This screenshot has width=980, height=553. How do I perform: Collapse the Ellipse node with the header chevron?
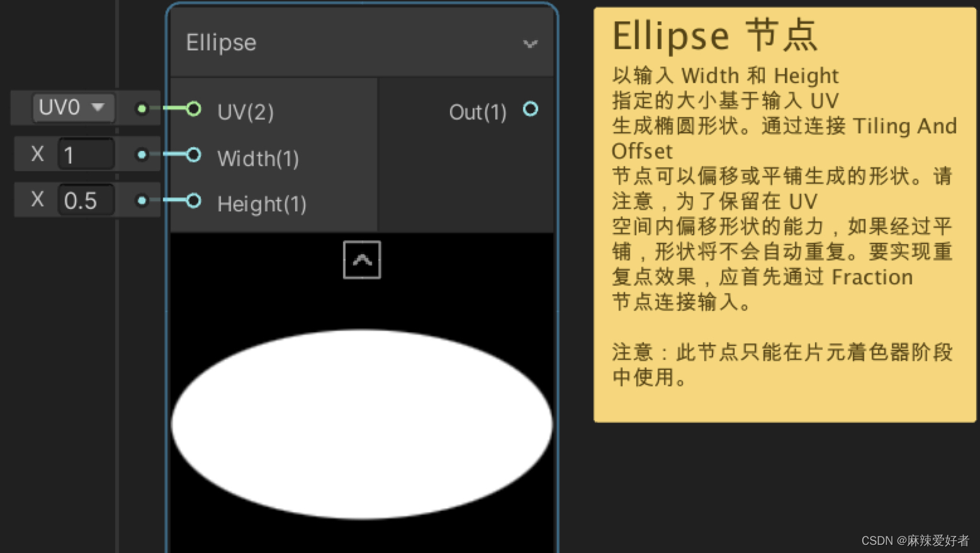tap(530, 43)
